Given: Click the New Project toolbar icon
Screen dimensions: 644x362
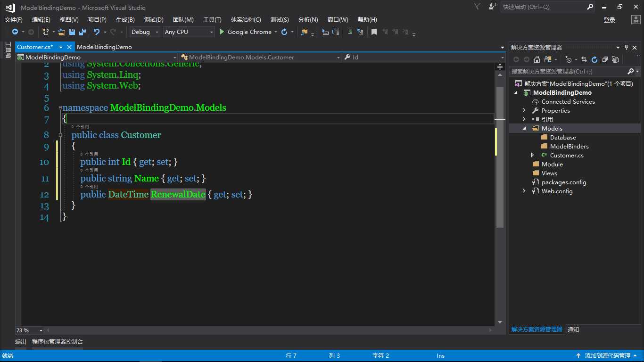Looking at the screenshot, I should (46, 32).
